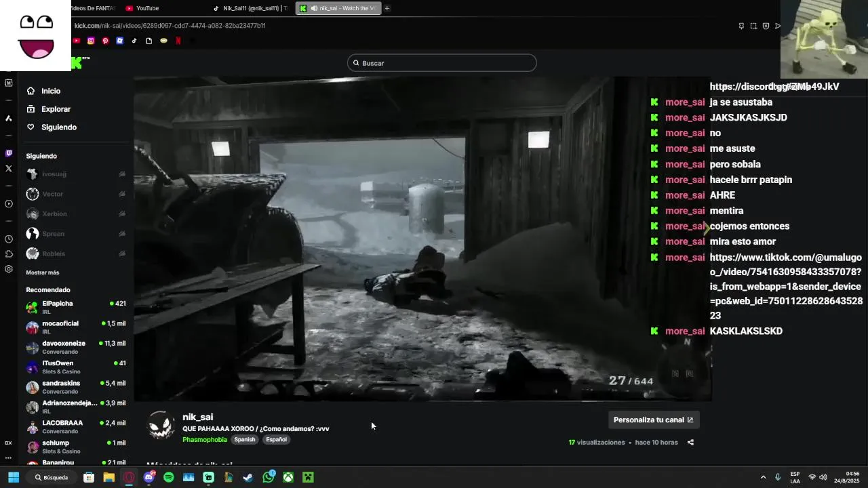Click the Spanish tag
This screenshot has height=488, width=868.
pos(245,440)
